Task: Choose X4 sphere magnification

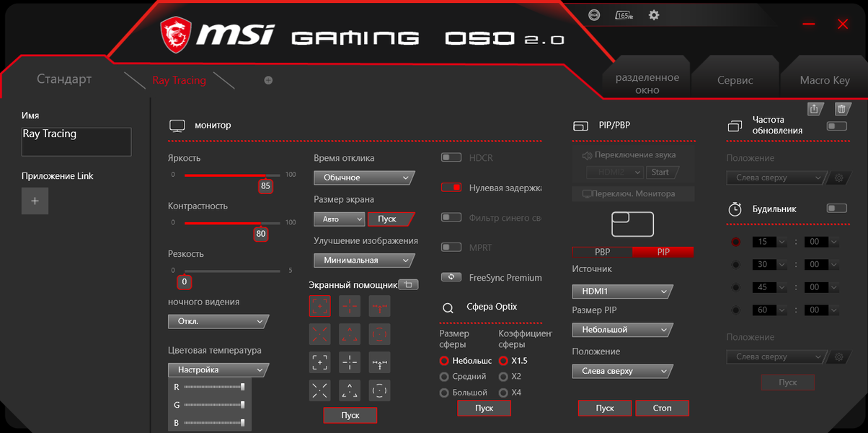Action: (x=503, y=393)
